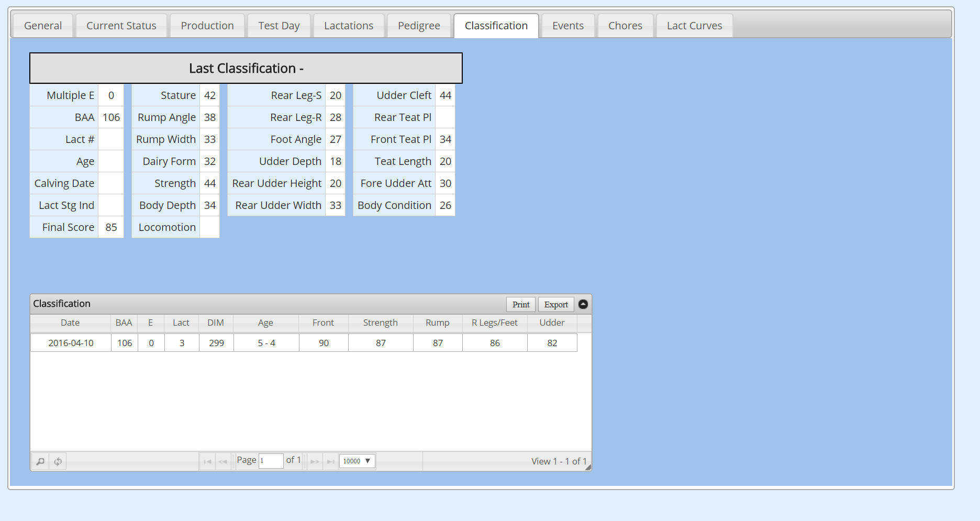Go to last page of grid
Viewport: 980px width, 521px height.
point(330,461)
